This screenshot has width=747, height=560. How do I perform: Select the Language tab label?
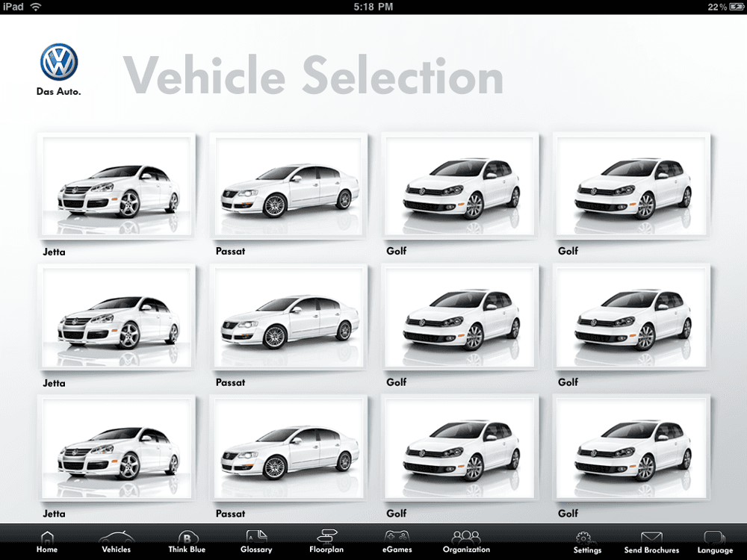tap(715, 550)
